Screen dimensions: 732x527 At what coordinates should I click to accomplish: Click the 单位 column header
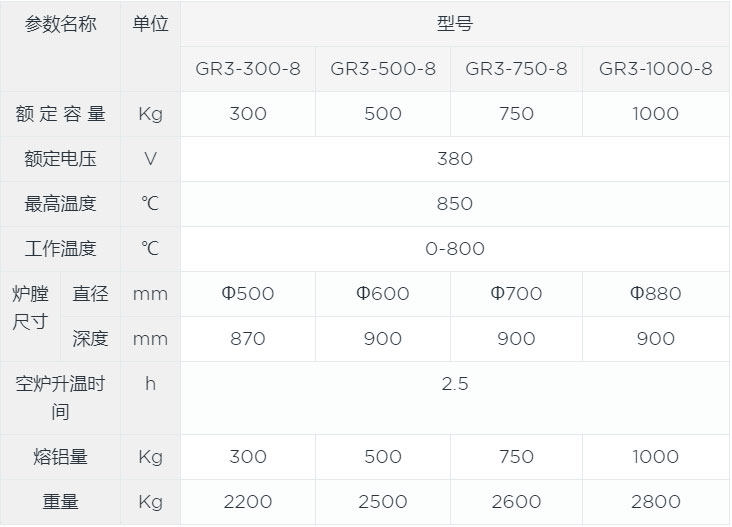(x=150, y=24)
